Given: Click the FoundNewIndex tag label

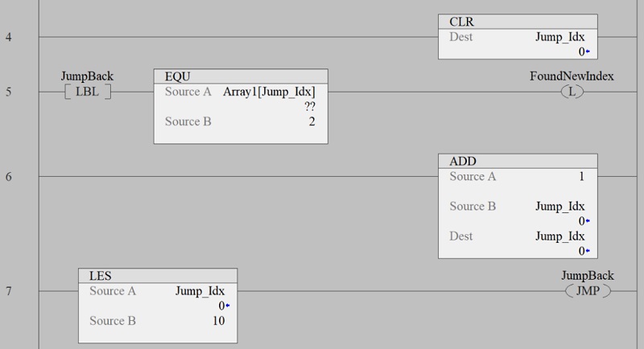Looking at the screenshot, I should 572,76.
